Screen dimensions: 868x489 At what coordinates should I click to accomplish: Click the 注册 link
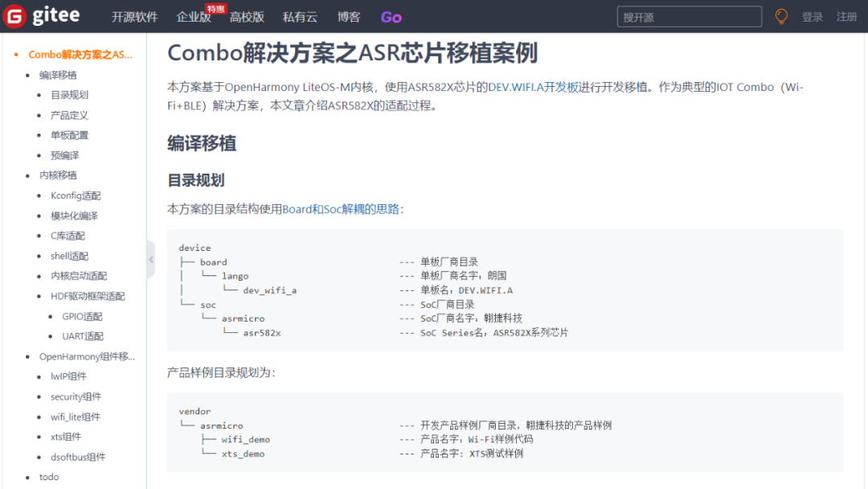846,16
